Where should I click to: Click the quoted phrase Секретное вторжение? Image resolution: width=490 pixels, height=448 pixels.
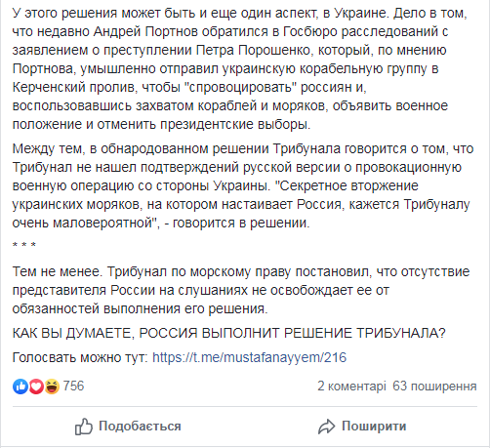347,185
